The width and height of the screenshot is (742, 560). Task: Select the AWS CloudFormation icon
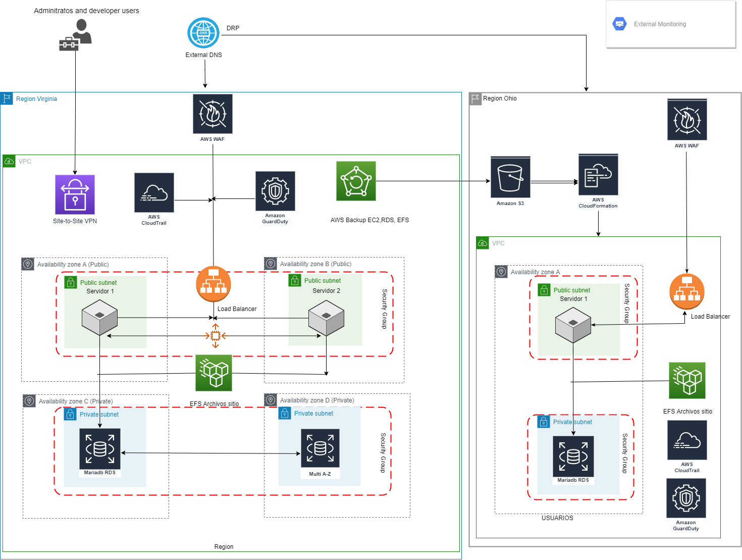click(598, 175)
